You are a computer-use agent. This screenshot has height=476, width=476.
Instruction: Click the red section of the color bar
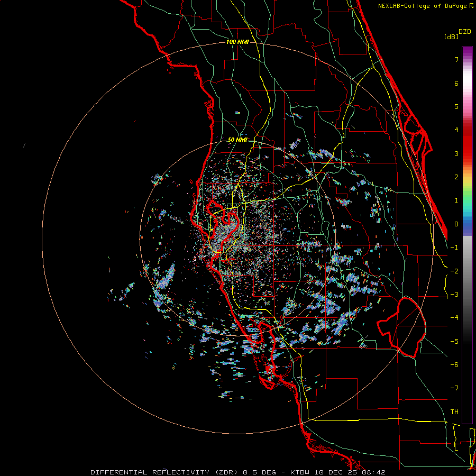click(x=467, y=143)
